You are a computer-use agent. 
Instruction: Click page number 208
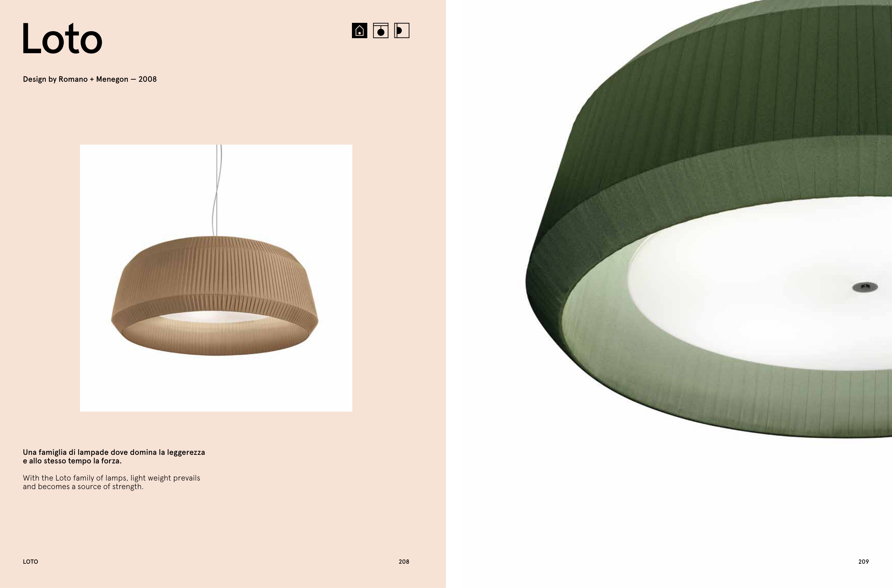[404, 561]
